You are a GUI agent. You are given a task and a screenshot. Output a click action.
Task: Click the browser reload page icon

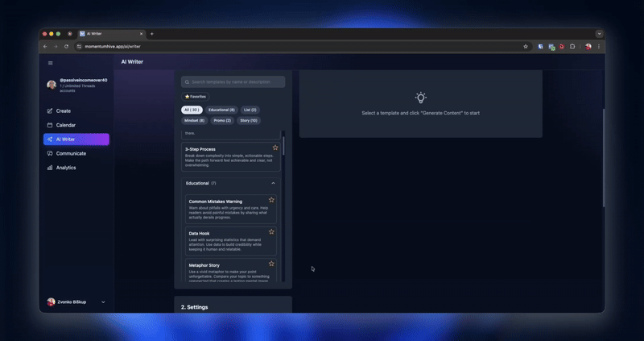coord(66,47)
